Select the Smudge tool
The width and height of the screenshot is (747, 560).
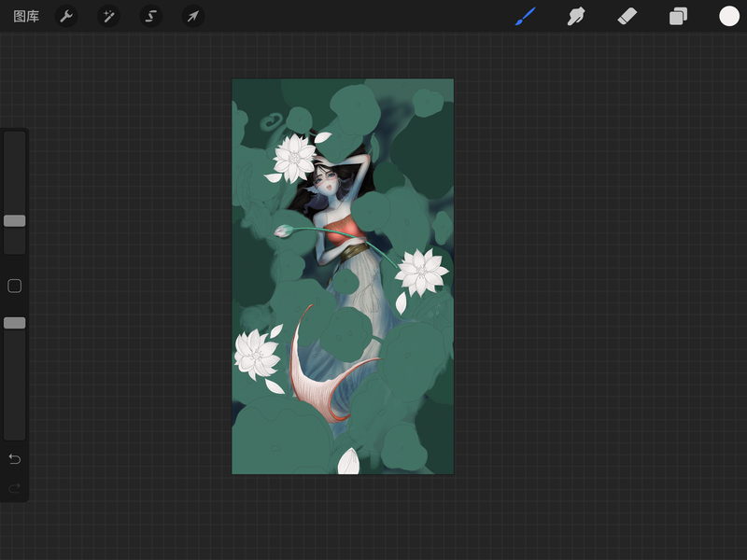coord(576,17)
